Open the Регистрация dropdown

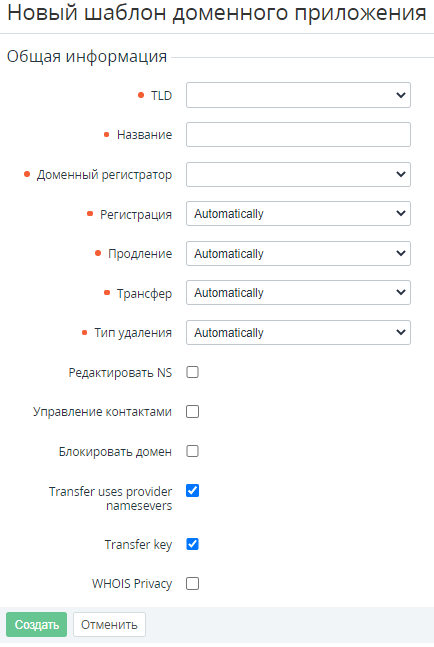click(298, 214)
